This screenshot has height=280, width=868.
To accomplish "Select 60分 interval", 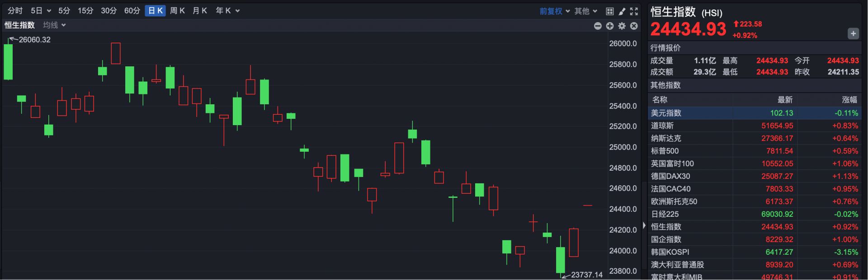I will point(132,11).
